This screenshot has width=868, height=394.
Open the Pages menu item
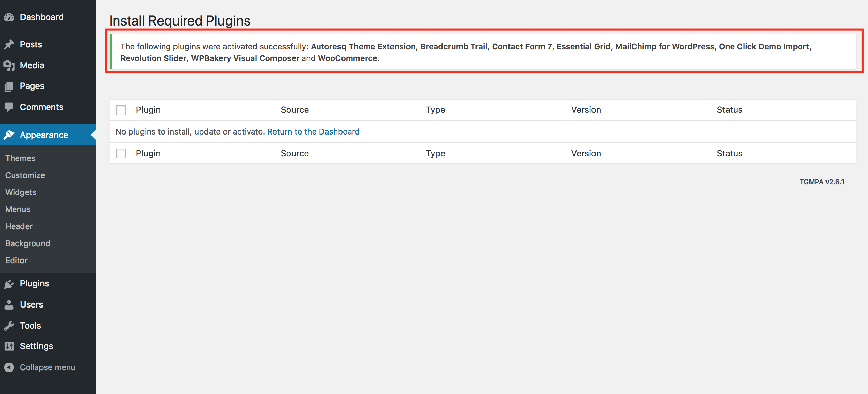pos(48,86)
